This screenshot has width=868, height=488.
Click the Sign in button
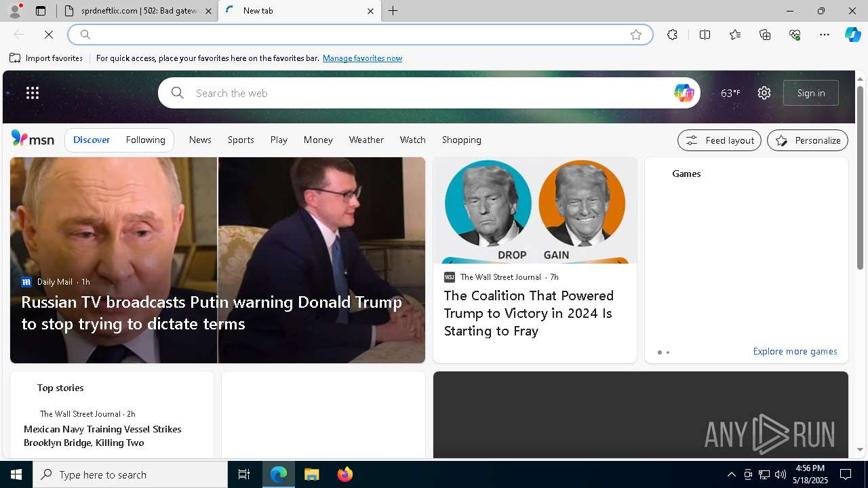(811, 93)
